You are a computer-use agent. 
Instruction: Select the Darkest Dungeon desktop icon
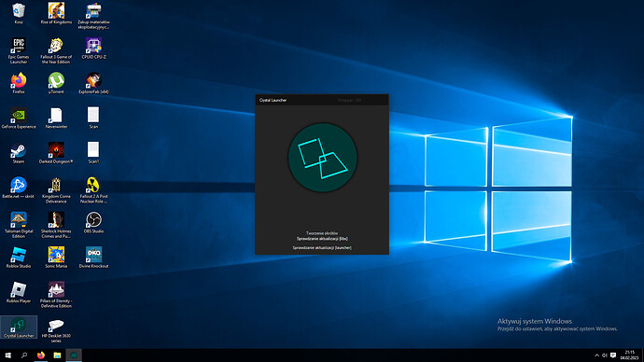[56, 153]
